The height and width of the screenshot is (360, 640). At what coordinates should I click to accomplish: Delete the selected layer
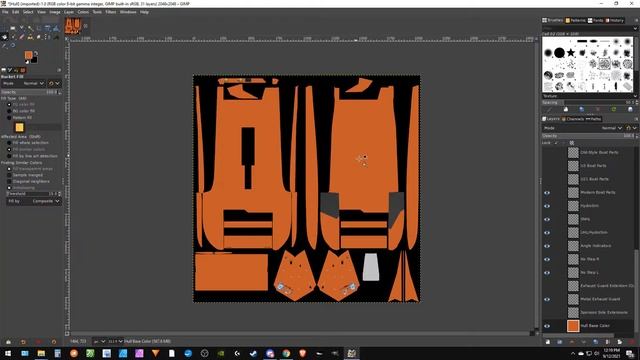(x=632, y=342)
